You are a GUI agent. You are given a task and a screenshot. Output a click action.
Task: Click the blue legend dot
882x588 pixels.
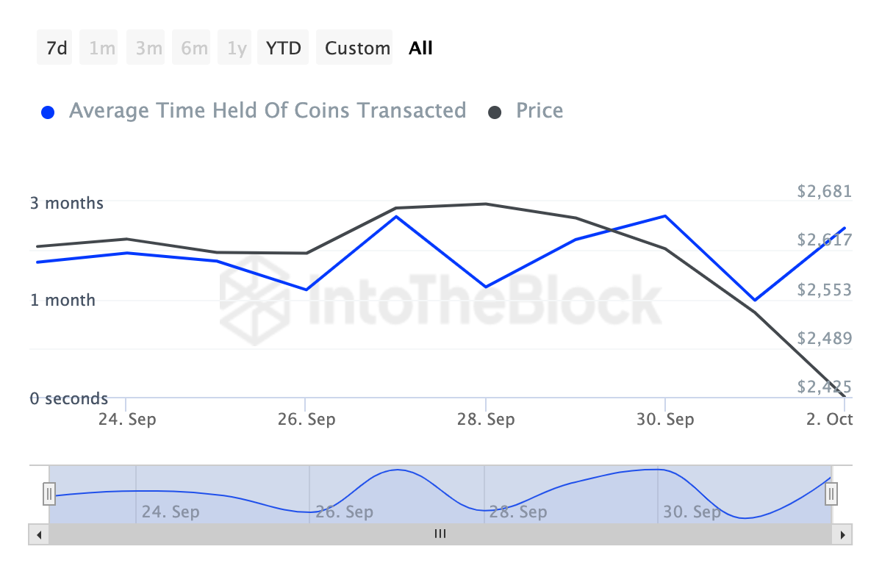pyautogui.click(x=49, y=112)
